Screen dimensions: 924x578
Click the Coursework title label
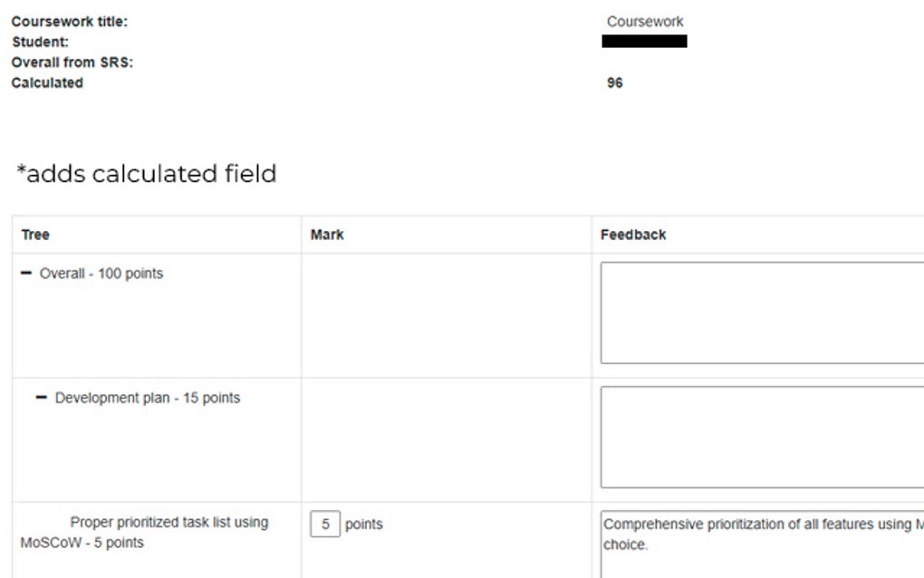[x=69, y=23]
